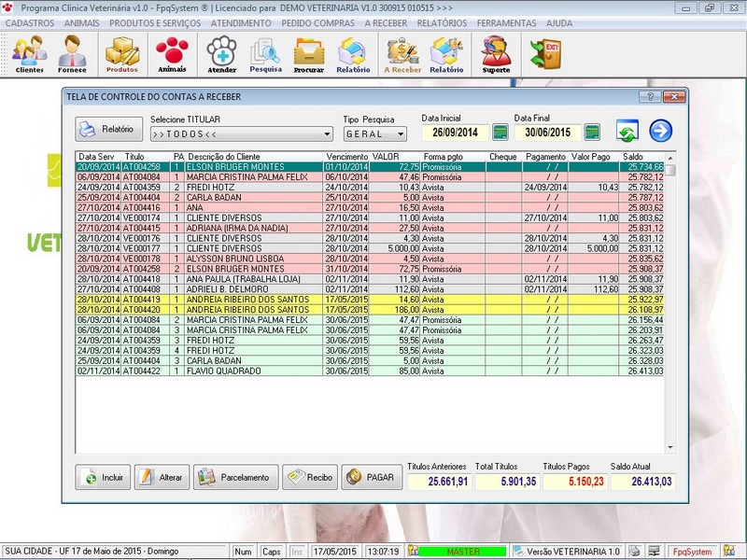Click the Data Final date field

click(548, 133)
